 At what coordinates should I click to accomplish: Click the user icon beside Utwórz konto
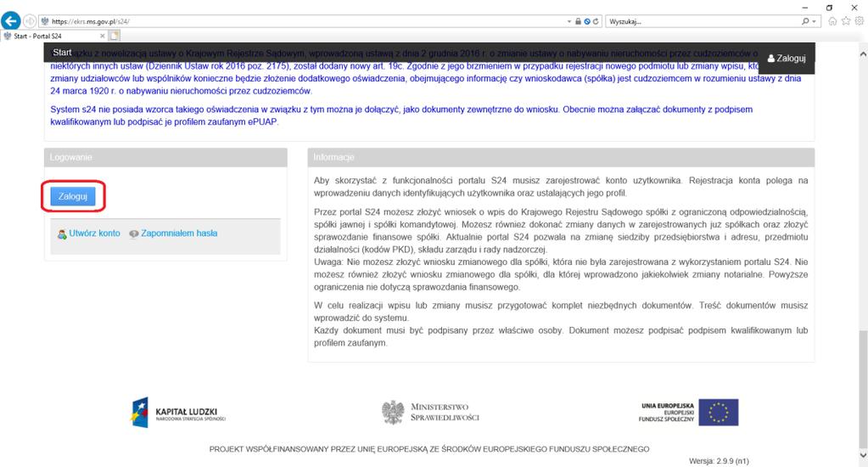[62, 234]
